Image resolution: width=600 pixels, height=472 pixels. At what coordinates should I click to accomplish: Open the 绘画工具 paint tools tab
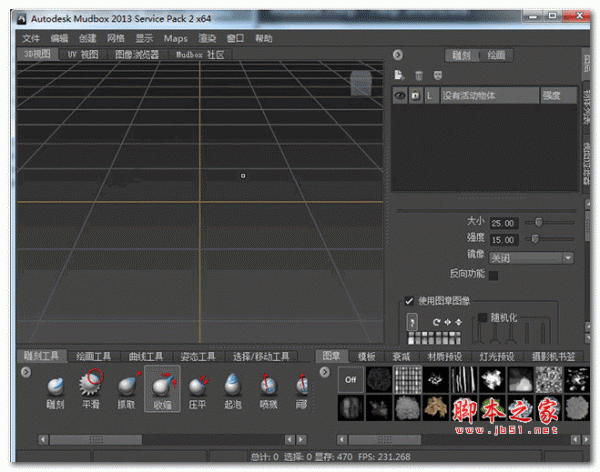(97, 356)
